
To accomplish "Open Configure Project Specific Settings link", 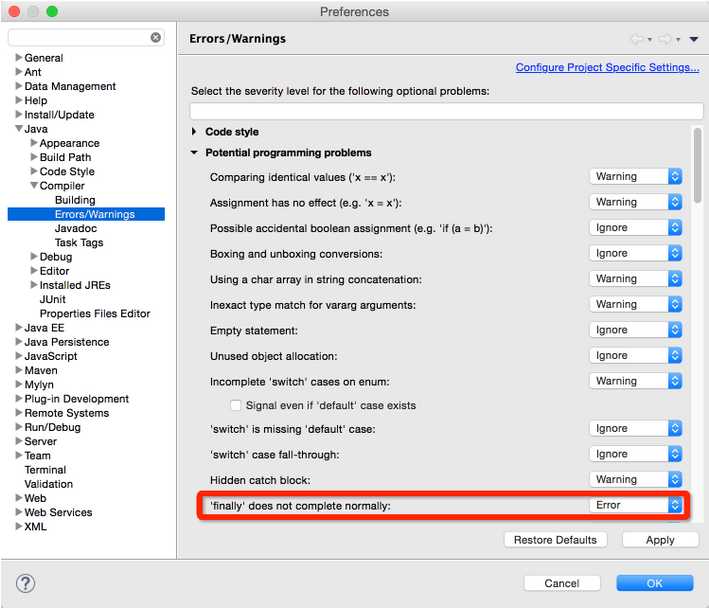I will (x=607, y=67).
